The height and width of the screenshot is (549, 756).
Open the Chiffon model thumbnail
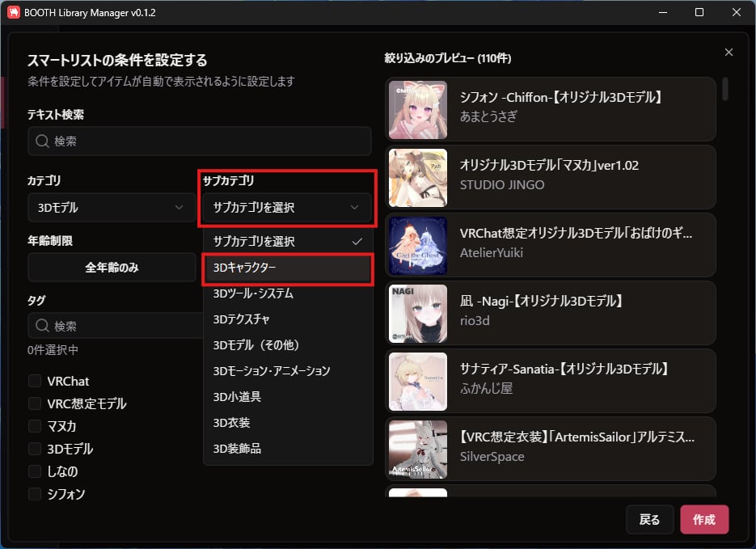pos(417,110)
